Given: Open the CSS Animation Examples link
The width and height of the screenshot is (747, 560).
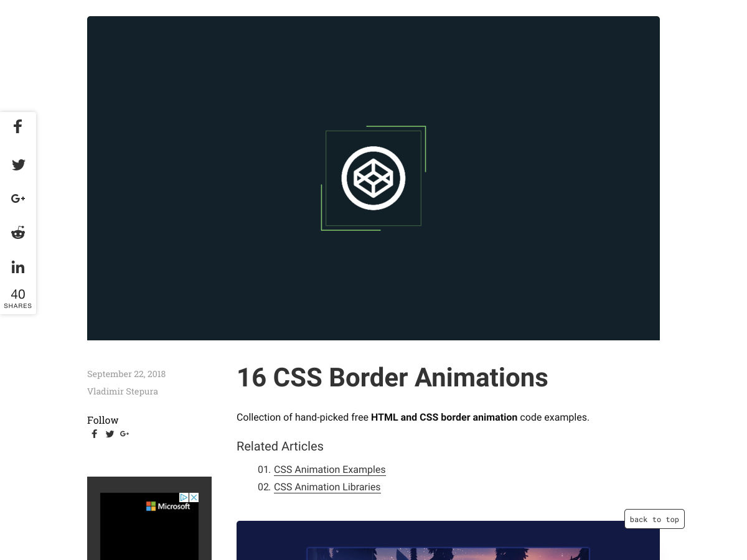Looking at the screenshot, I should tap(330, 470).
